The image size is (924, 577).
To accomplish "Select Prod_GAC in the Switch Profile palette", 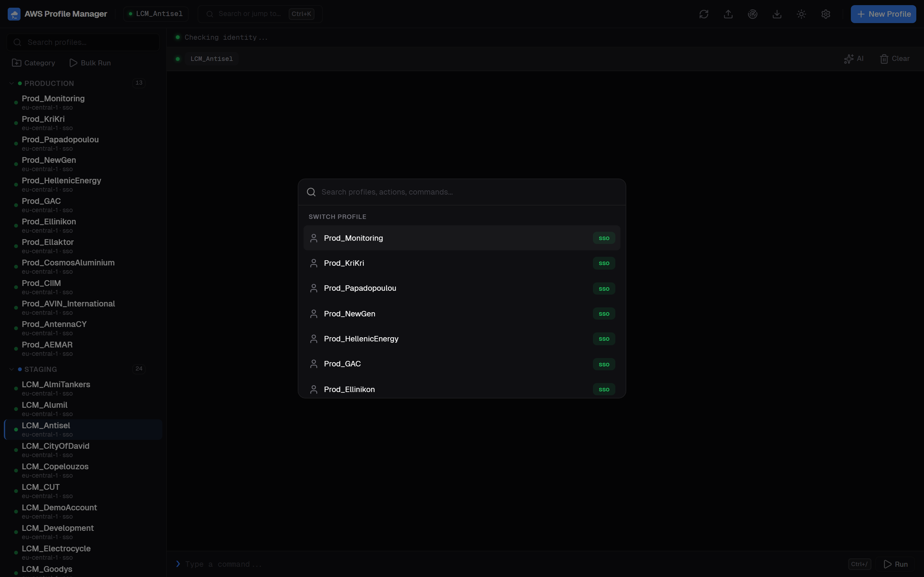I will click(x=342, y=364).
